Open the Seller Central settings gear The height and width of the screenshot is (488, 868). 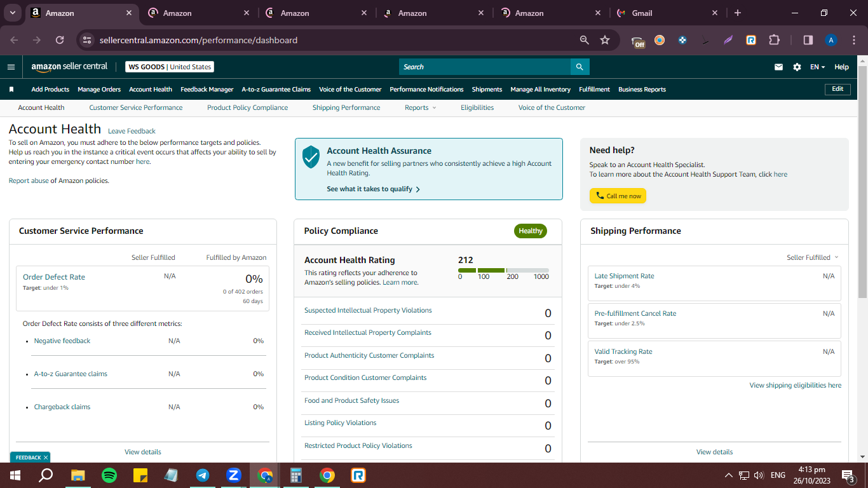[x=797, y=67]
